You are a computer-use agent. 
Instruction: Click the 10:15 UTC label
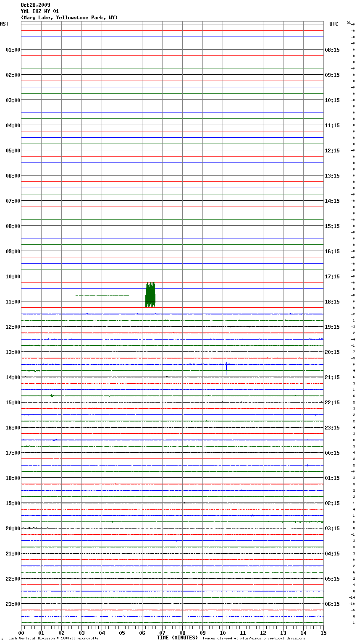click(x=332, y=100)
